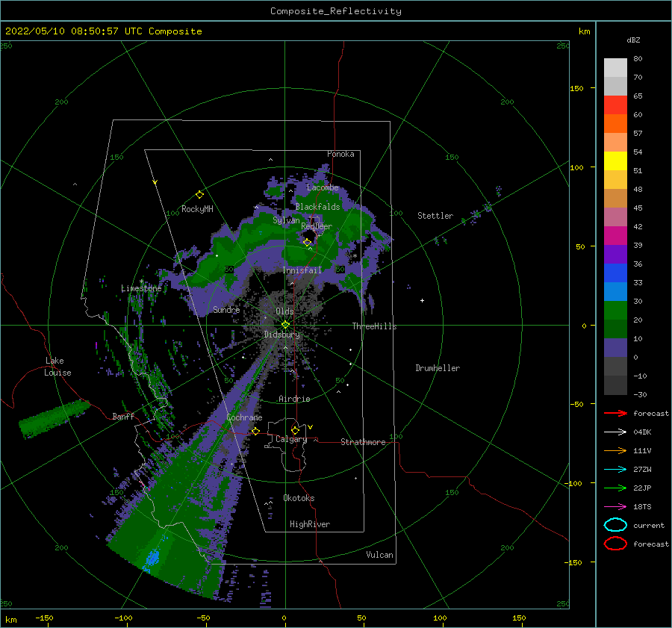
Task: Select the 80 dBZ color swatch
Action: [x=615, y=67]
